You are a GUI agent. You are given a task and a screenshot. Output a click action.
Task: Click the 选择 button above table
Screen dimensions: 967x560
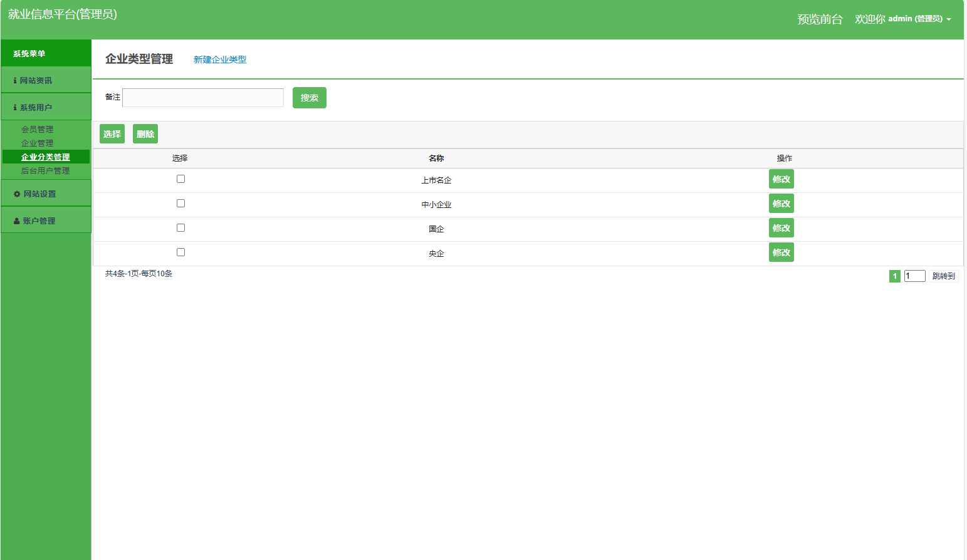pyautogui.click(x=112, y=134)
